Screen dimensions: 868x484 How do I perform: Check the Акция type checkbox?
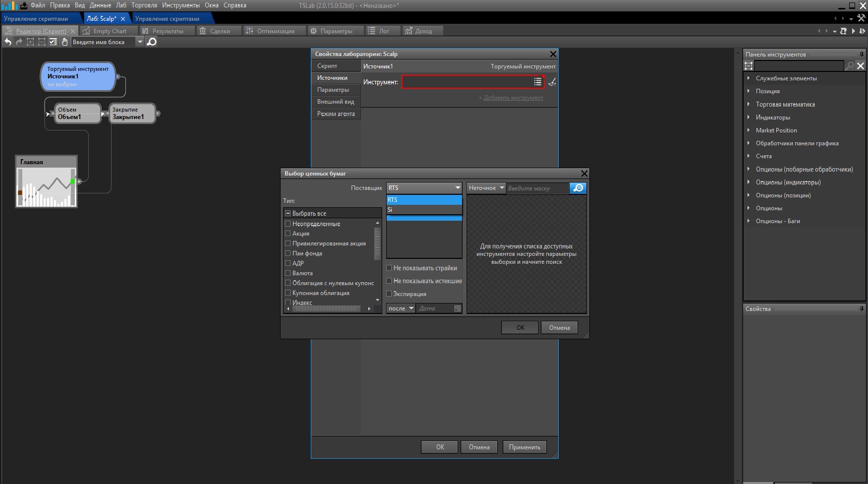pyautogui.click(x=288, y=234)
